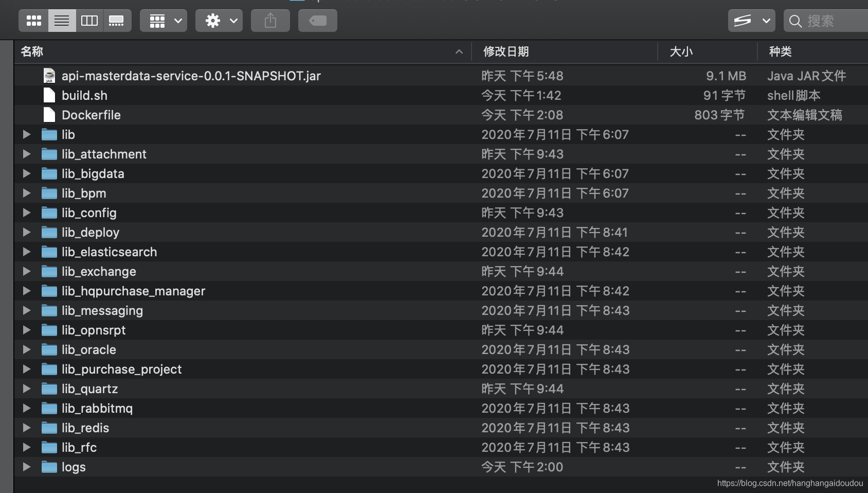Screen dimensions: 868x493
Task: Select the build.sh file icon
Action: [x=49, y=95]
